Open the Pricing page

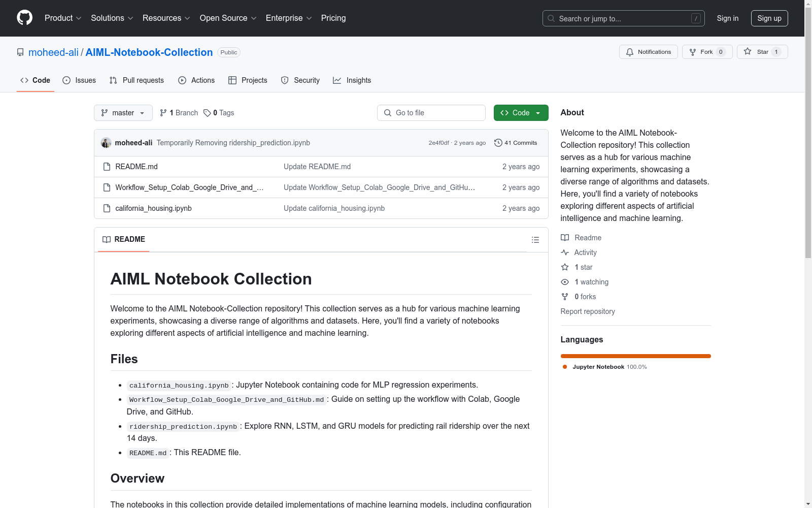coord(333,18)
